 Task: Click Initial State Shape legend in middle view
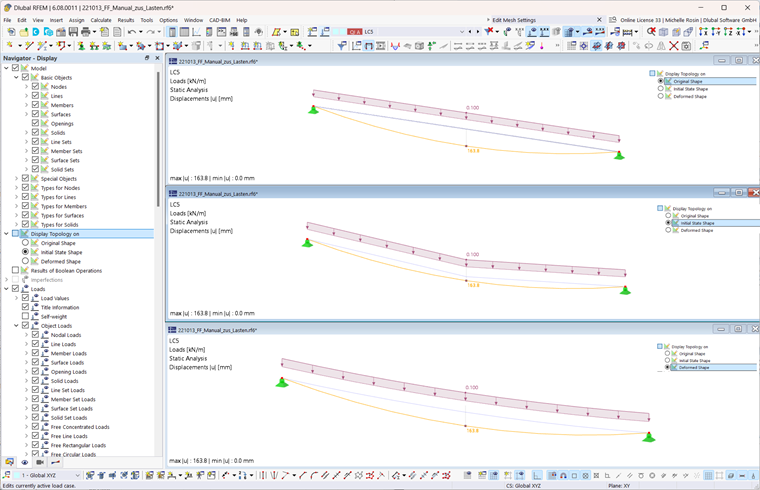coord(697,223)
